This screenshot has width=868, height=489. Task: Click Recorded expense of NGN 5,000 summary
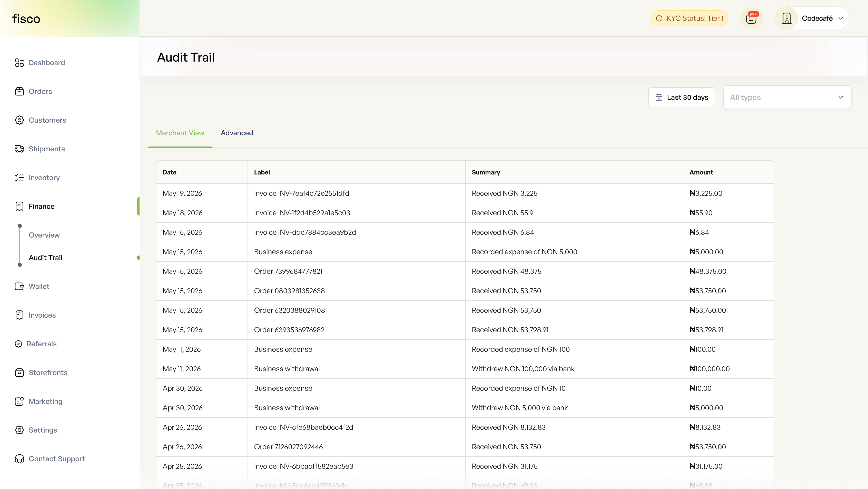click(x=524, y=252)
